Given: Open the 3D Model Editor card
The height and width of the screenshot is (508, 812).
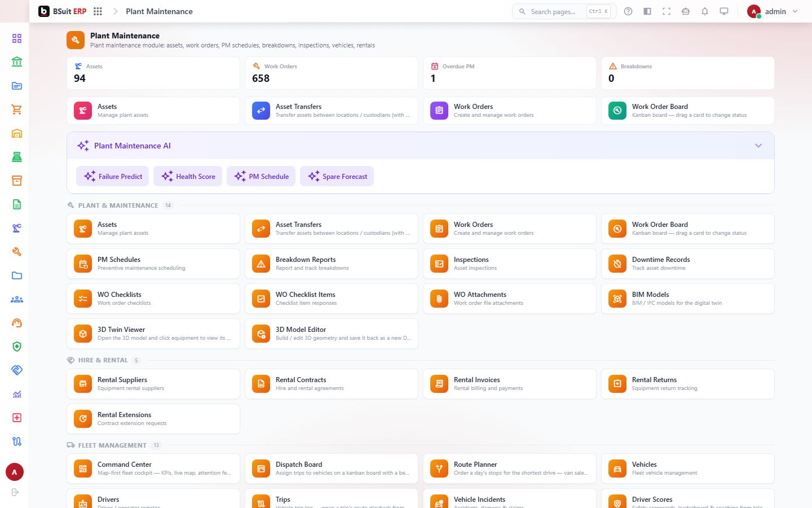Looking at the screenshot, I should click(332, 334).
